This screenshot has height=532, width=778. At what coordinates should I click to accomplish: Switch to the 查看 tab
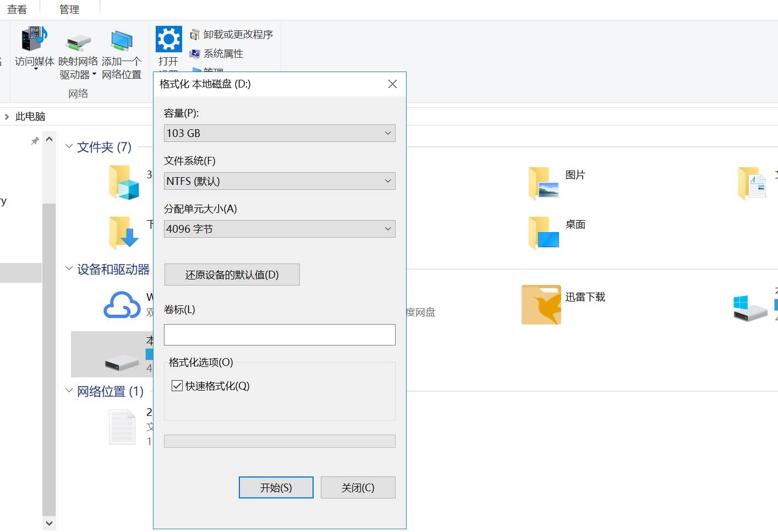coord(16,9)
